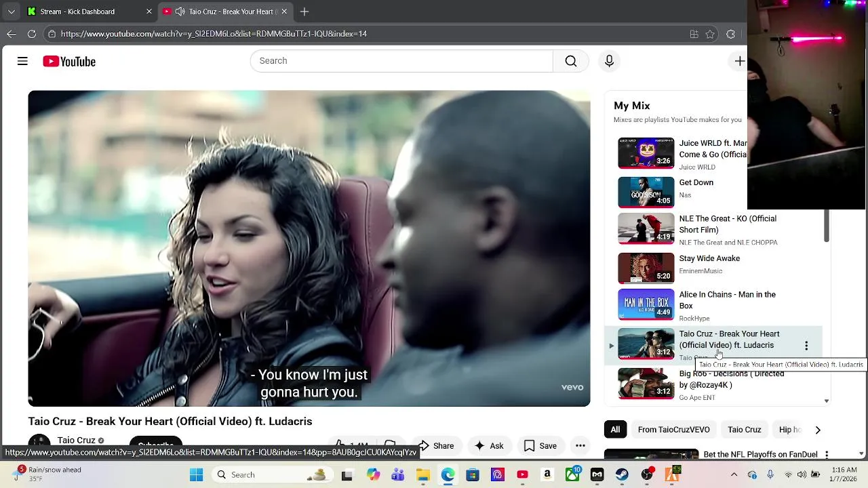Play Get Down by Nas thumbnail

646,192
